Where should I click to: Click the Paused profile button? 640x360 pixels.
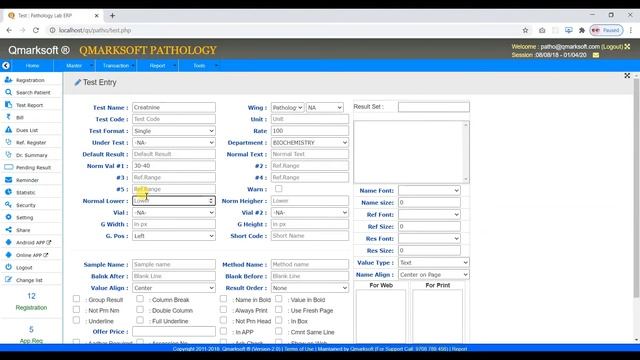[607, 30]
